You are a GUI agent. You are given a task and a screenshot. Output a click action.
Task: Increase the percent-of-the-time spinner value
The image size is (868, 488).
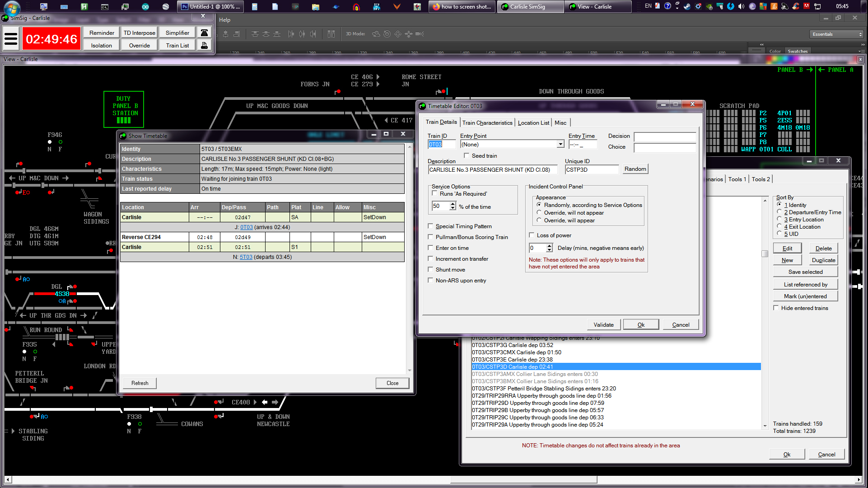coord(453,204)
